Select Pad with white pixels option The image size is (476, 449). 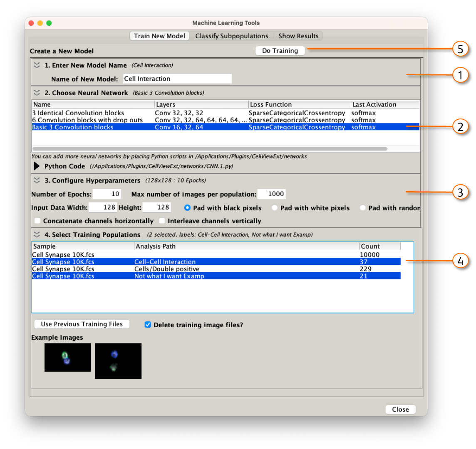tap(275, 208)
